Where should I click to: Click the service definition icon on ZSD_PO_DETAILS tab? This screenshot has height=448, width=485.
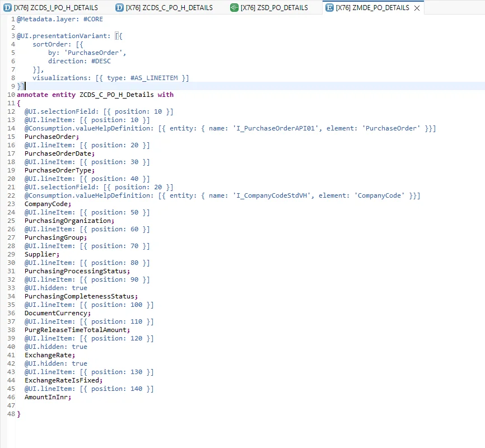(x=234, y=8)
